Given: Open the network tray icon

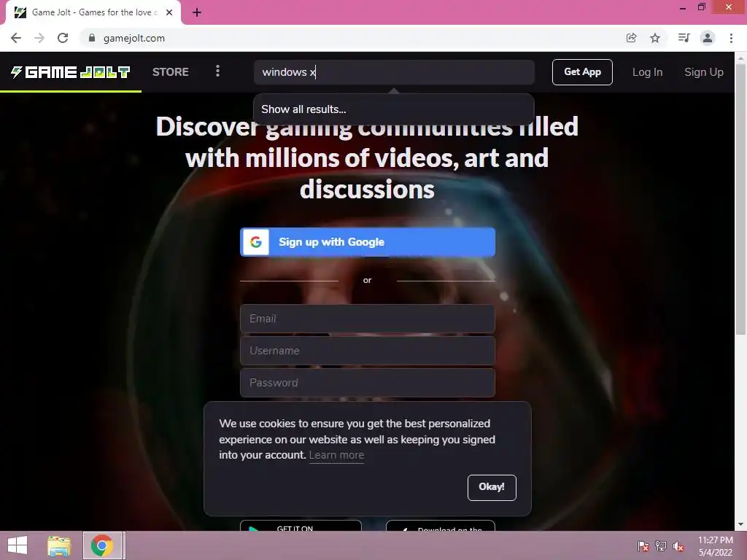Looking at the screenshot, I should pyautogui.click(x=661, y=545).
